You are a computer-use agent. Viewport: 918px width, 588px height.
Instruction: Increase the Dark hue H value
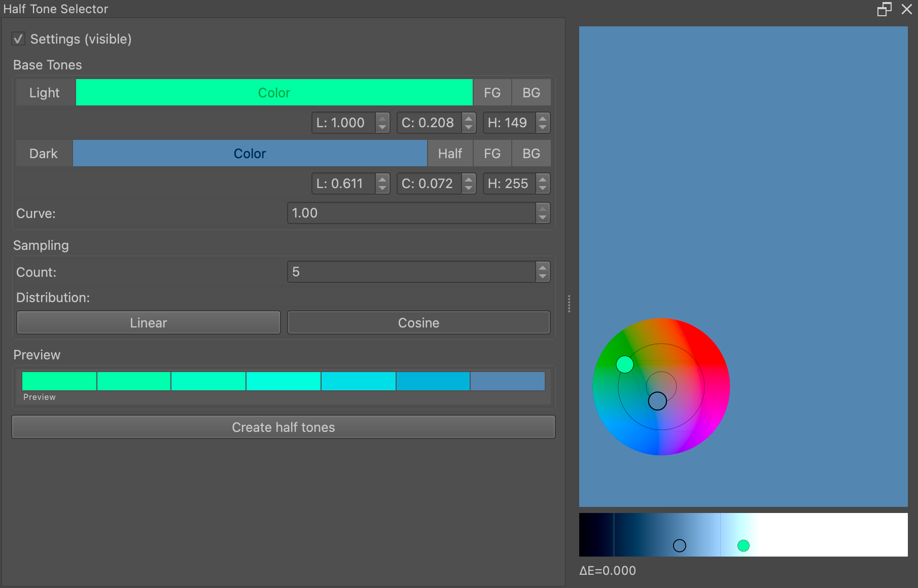[x=543, y=179]
